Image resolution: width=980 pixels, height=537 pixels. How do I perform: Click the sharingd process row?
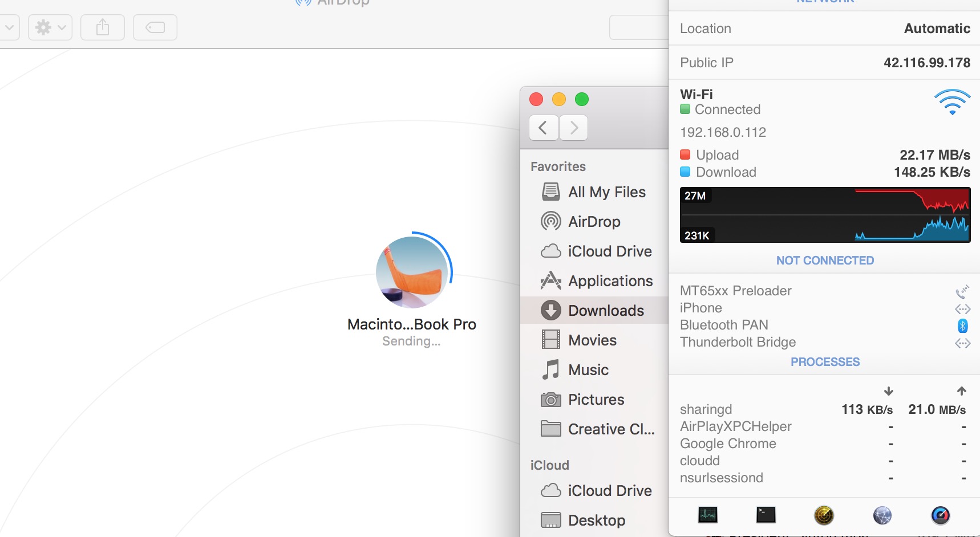coord(823,410)
